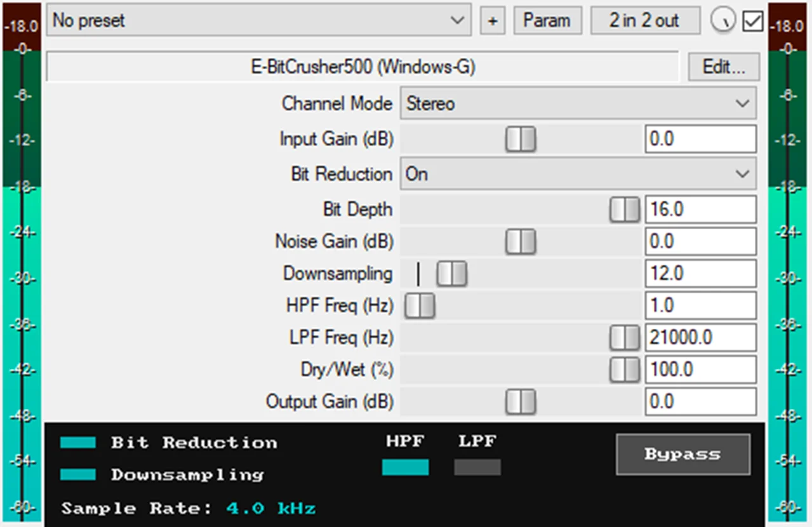The image size is (812, 527).
Task: Toggle the Downsampling indicator light
Action: point(78,474)
